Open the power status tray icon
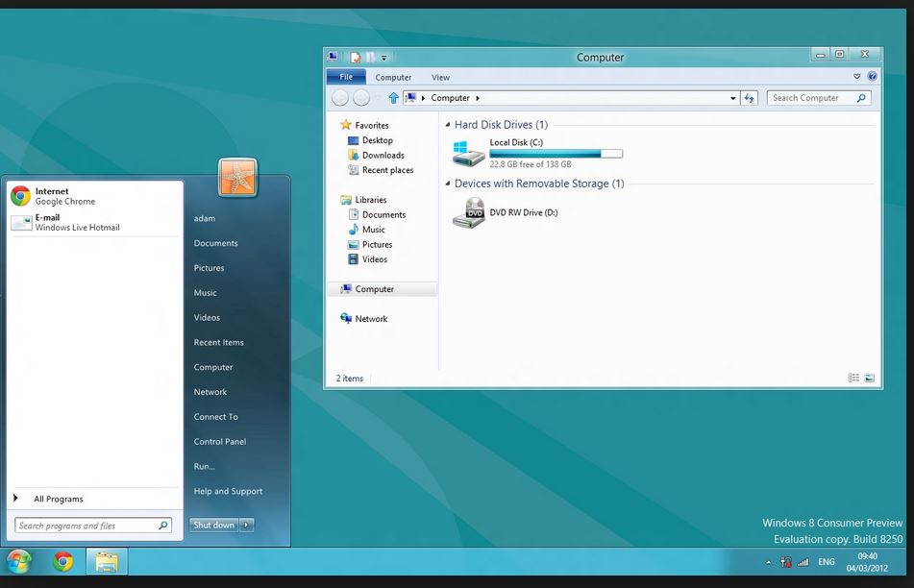The width and height of the screenshot is (914, 588). (x=786, y=562)
